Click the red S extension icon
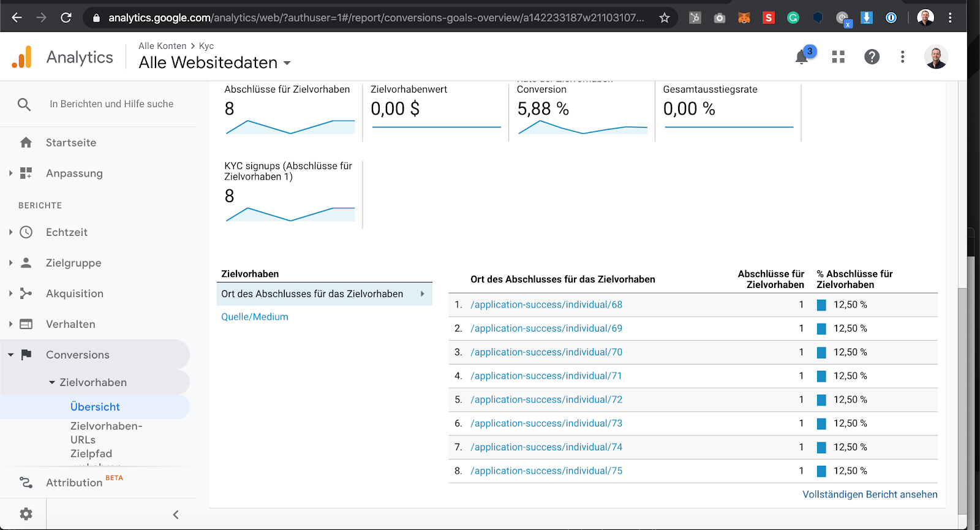Screen dimensions: 980x530 pos(769,18)
